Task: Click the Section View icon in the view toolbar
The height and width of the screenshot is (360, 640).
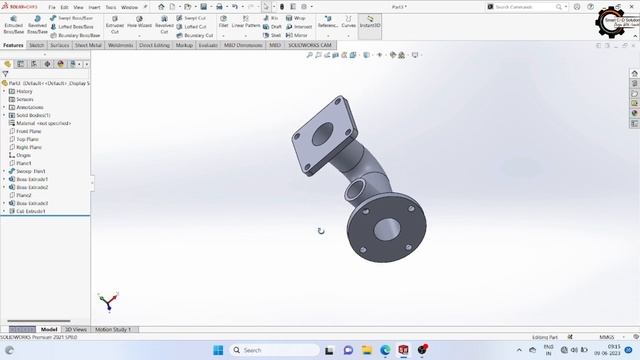Action: [x=336, y=55]
